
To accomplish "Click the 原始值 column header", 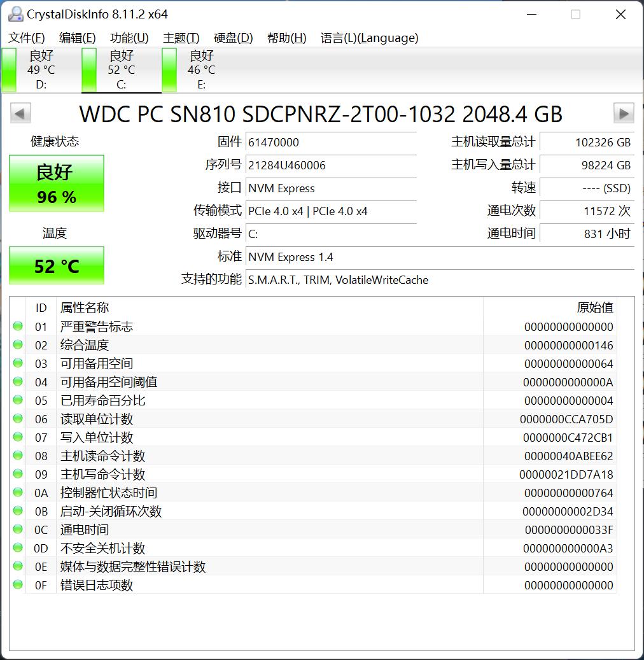I will point(550,307).
